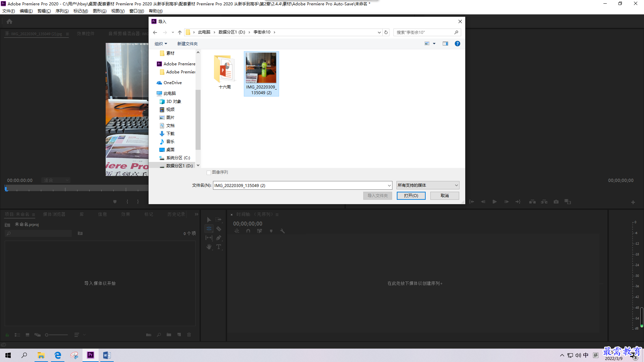
Task: Click the search magnifier in dialog
Action: (x=456, y=32)
